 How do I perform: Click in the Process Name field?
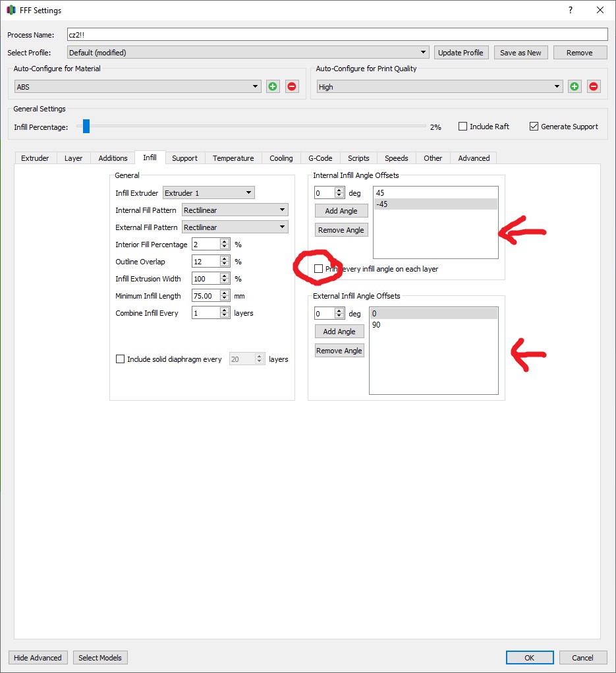pyautogui.click(x=337, y=35)
